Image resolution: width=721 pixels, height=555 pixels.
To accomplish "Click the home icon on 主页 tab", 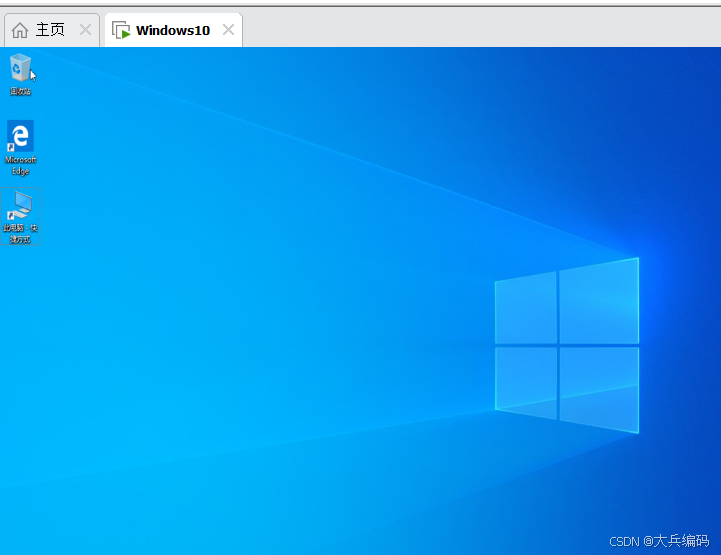I will [x=20, y=30].
